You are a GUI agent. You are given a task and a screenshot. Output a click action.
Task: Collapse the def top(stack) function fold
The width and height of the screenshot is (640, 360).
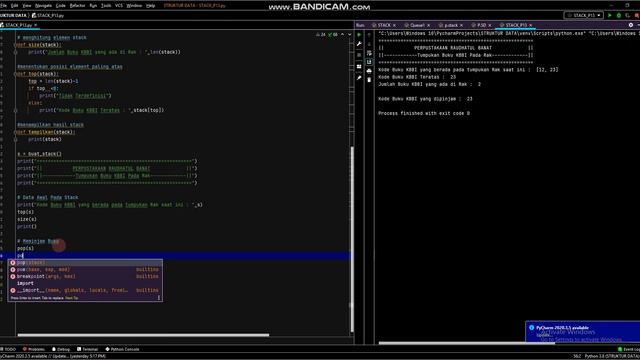(15, 74)
